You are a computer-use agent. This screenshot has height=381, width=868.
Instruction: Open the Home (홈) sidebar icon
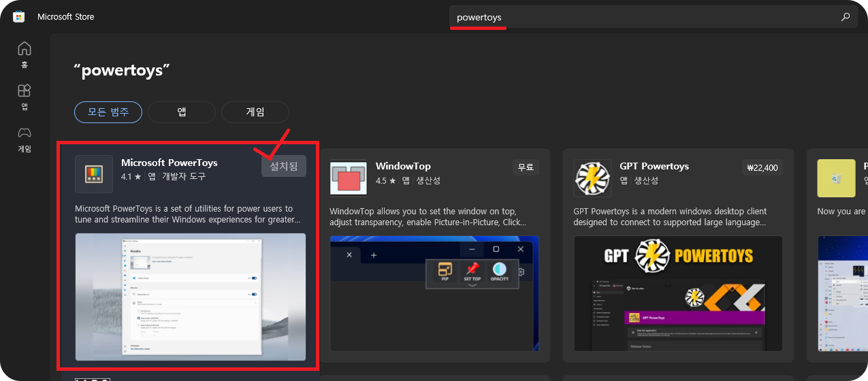(x=25, y=54)
